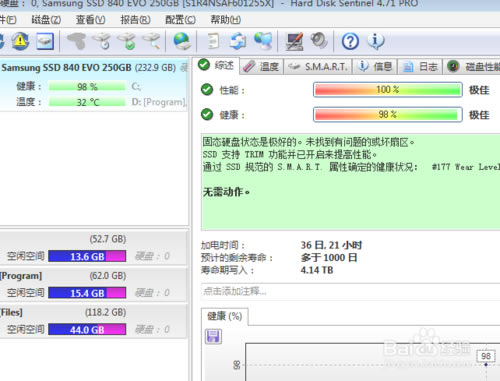This screenshot has width=500, height=381.
Task: Click the disk warning alert toolbar icon
Action: pyautogui.click(x=20, y=41)
